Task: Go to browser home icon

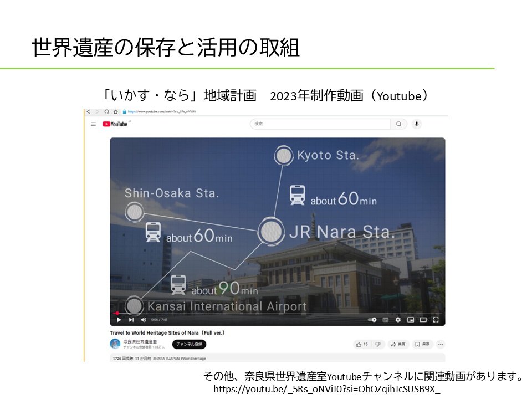Action: coord(116,111)
